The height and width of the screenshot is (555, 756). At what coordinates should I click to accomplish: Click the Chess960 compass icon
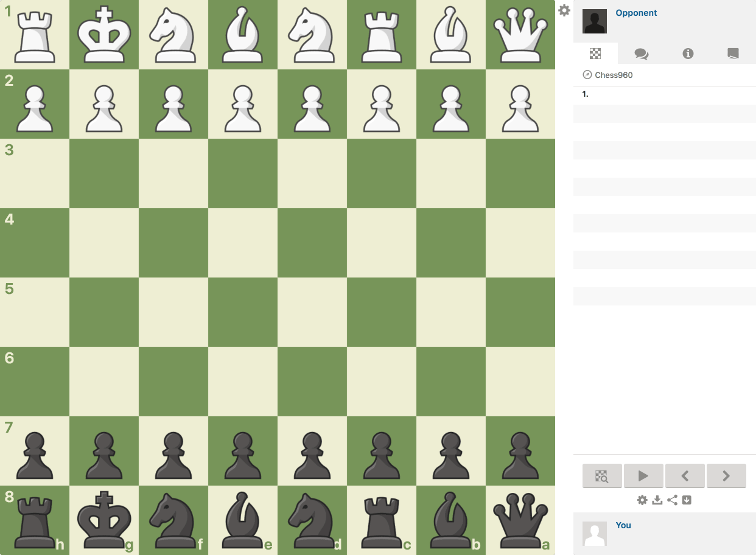click(587, 75)
